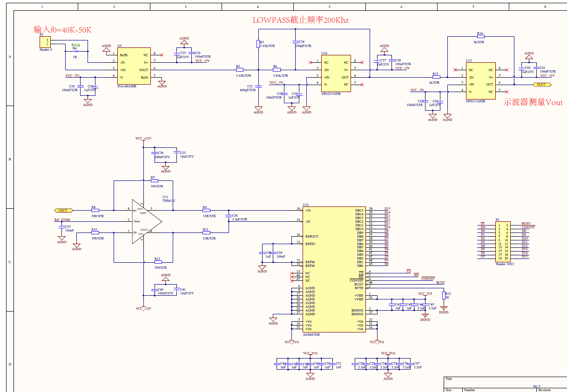The height and width of the screenshot is (392, 567).
Task: Click the BUSY net label right of U12
Action: [440, 282]
